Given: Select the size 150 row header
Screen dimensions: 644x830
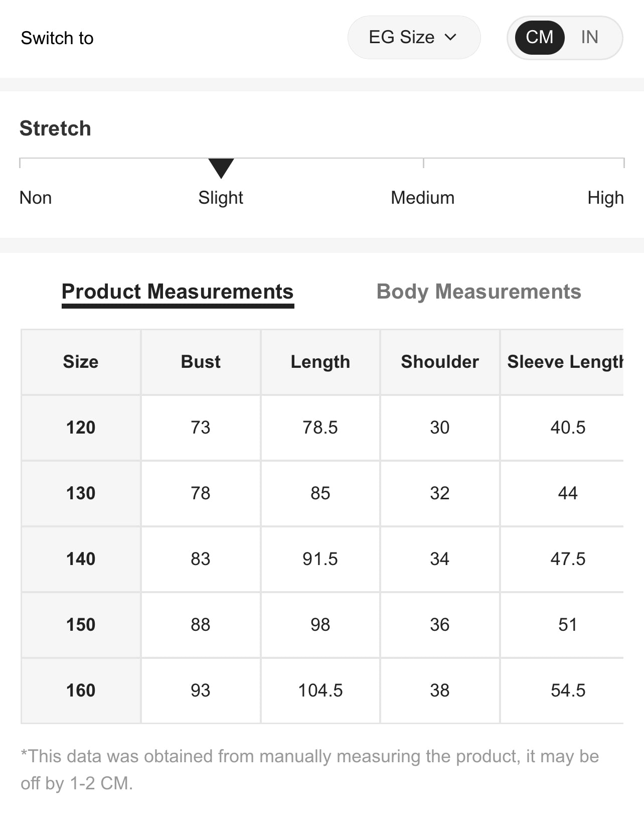Looking at the screenshot, I should 81,625.
